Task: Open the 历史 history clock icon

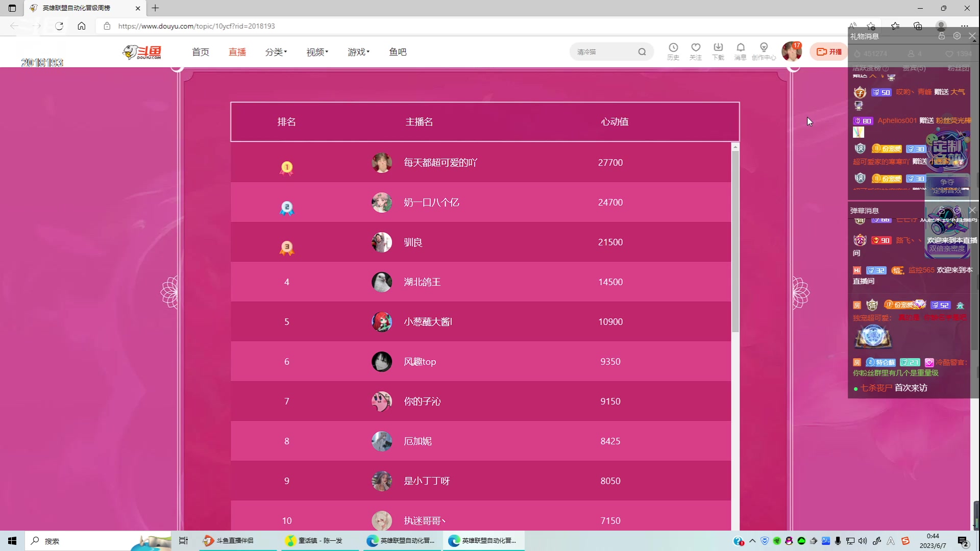Action: [x=673, y=52]
